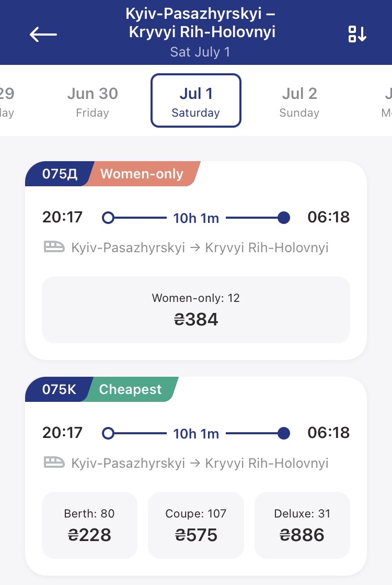Select the Jun 30 Friday date tab

click(93, 102)
